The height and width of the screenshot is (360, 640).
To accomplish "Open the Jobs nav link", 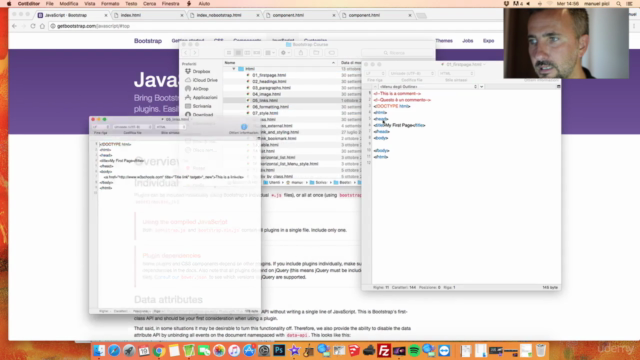I will (x=468, y=41).
